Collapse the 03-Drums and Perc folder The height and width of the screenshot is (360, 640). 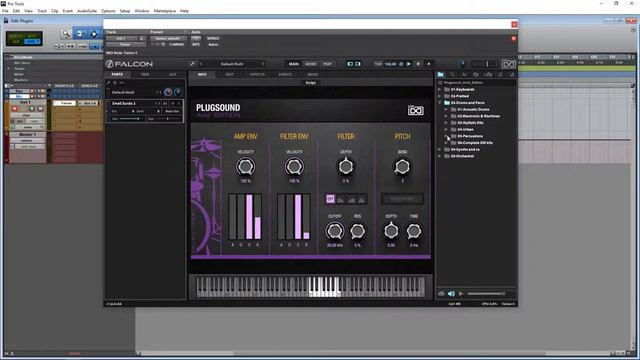tap(440, 102)
